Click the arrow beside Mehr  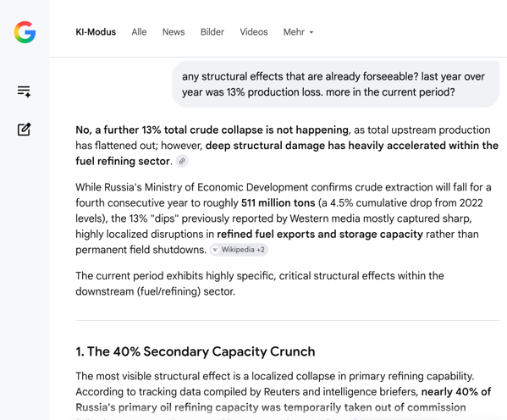(x=311, y=32)
